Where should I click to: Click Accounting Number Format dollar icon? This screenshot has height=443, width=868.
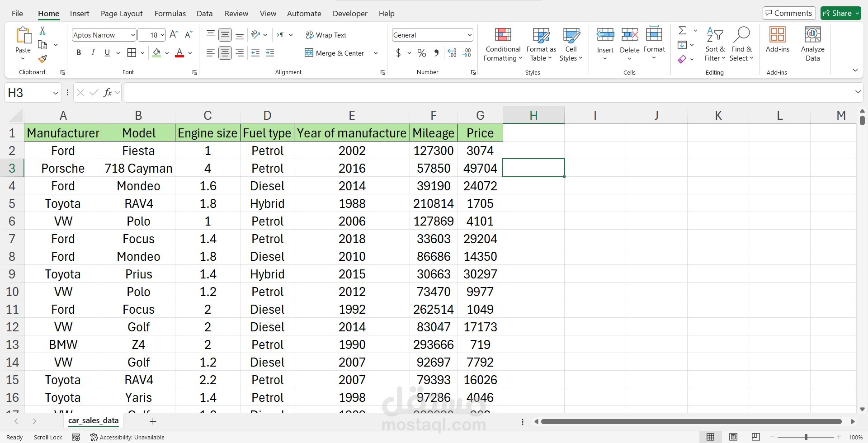coord(398,53)
